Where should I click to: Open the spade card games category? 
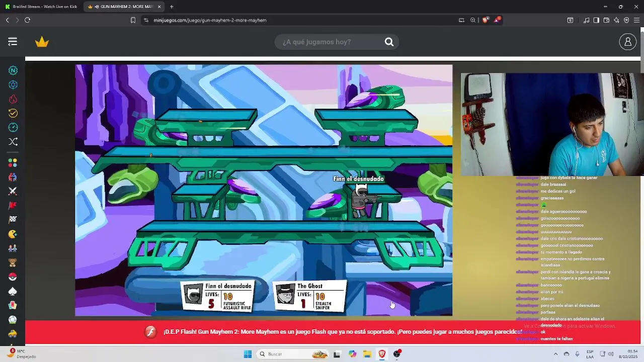coord(13,291)
